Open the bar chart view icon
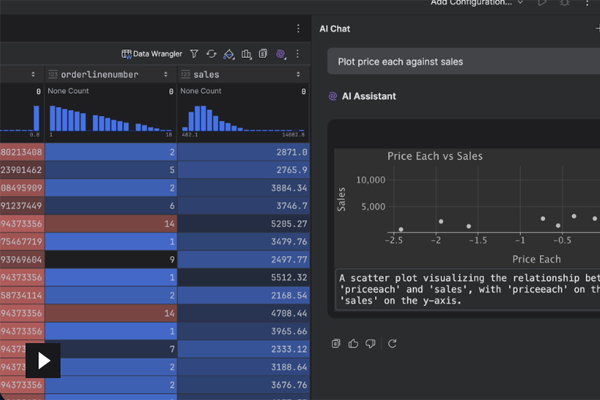Image resolution: width=600 pixels, height=400 pixels. pos(246,54)
